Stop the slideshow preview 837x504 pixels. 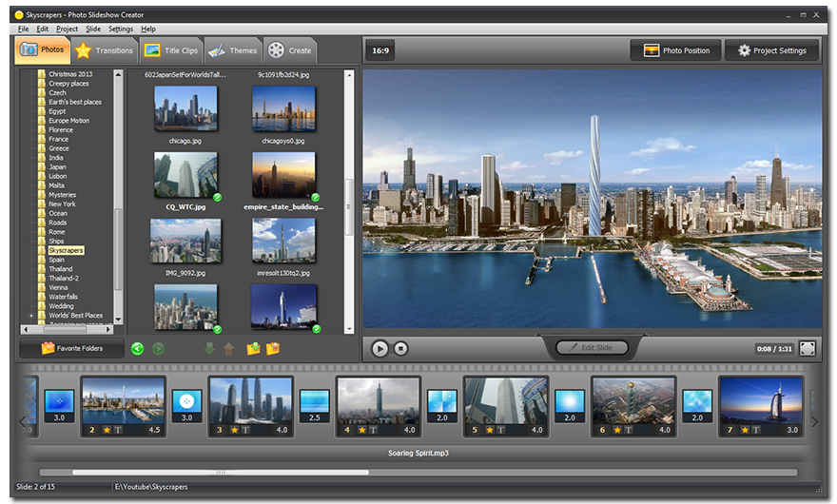point(400,349)
